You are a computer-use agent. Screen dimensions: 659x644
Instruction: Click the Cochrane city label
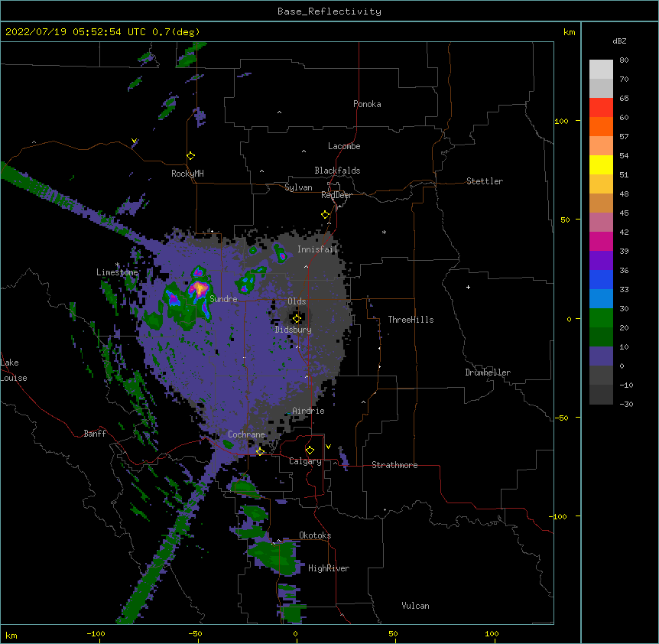tap(246, 434)
